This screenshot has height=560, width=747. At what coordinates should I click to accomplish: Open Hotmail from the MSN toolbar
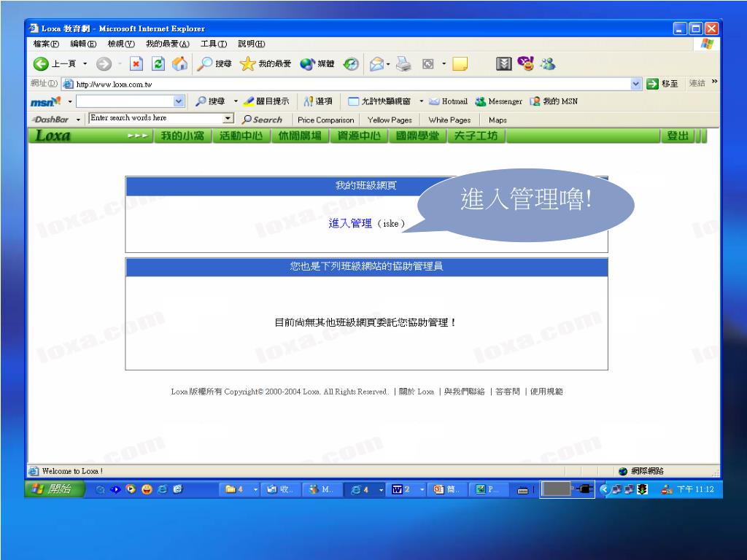coord(449,101)
